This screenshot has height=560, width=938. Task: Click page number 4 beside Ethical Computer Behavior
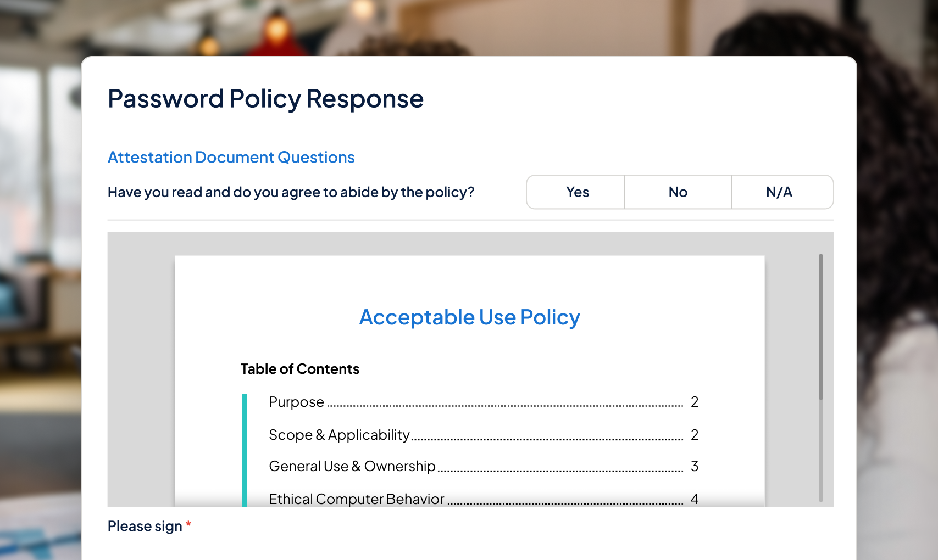click(695, 499)
